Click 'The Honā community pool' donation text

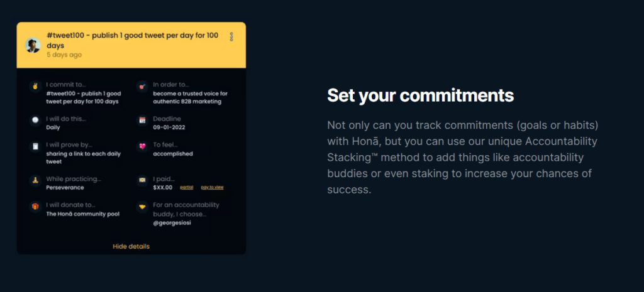pyautogui.click(x=82, y=214)
